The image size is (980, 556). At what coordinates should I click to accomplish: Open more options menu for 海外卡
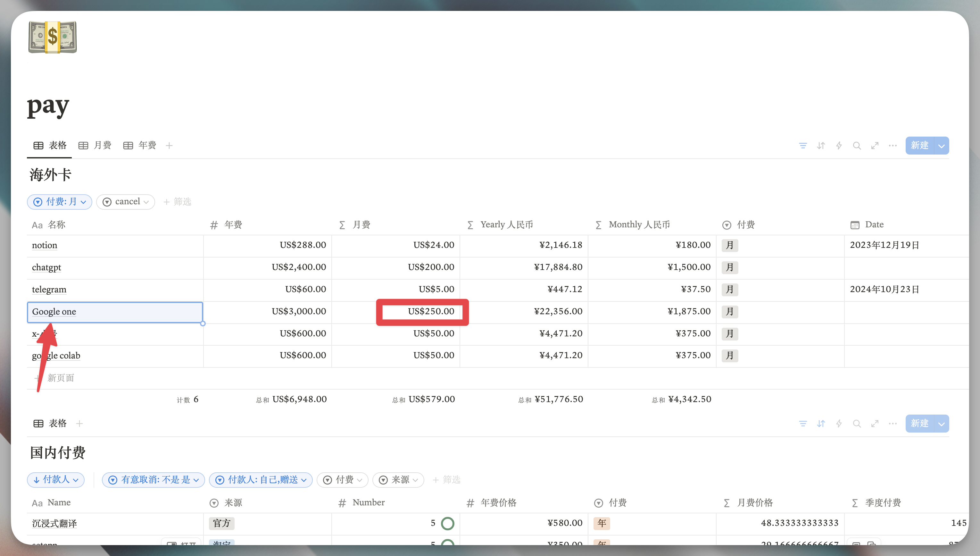click(x=893, y=146)
